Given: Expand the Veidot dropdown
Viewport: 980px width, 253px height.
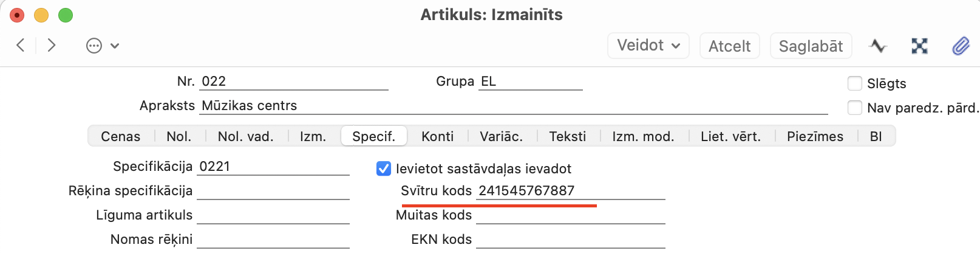Looking at the screenshot, I should point(648,46).
